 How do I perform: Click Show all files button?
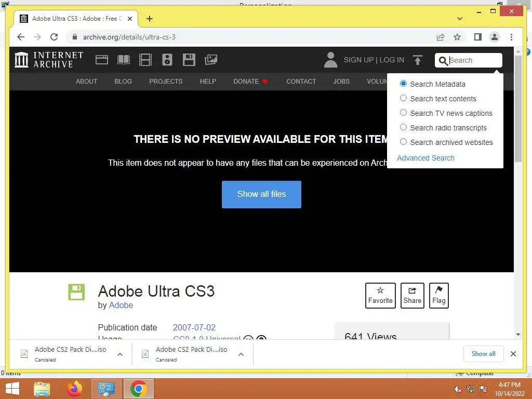tap(262, 194)
